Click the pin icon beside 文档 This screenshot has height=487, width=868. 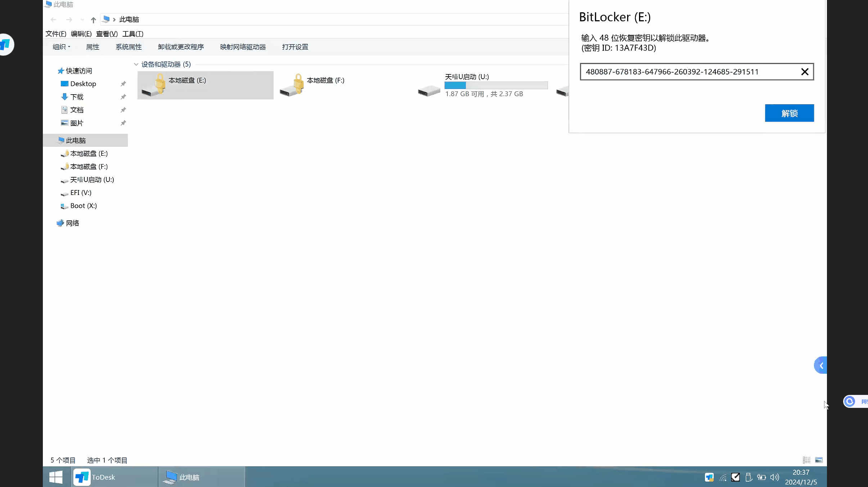pos(123,110)
